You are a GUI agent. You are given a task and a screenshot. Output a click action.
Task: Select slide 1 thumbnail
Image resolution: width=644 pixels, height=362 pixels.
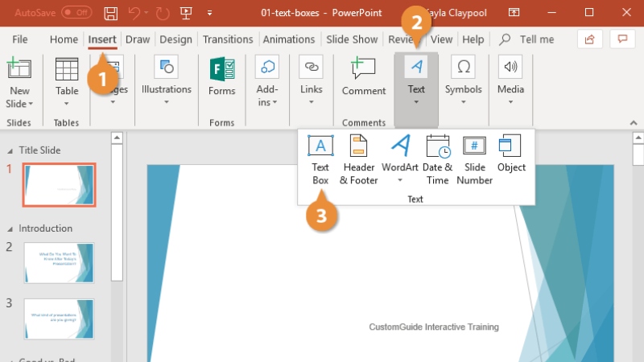[59, 185]
